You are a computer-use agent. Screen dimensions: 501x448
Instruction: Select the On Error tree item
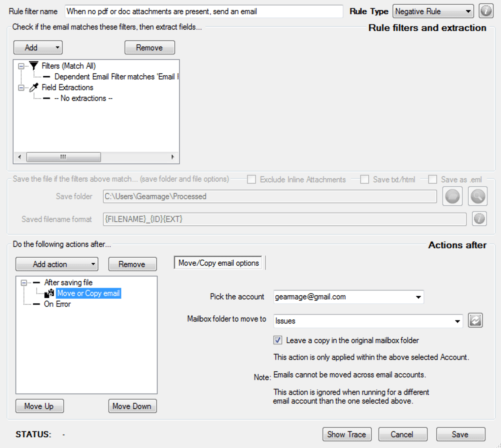(x=57, y=304)
